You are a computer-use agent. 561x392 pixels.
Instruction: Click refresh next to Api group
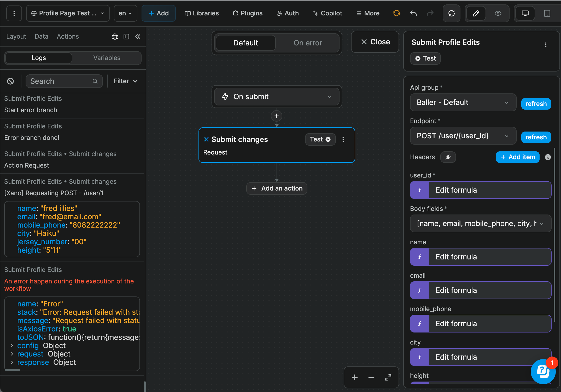[536, 104]
